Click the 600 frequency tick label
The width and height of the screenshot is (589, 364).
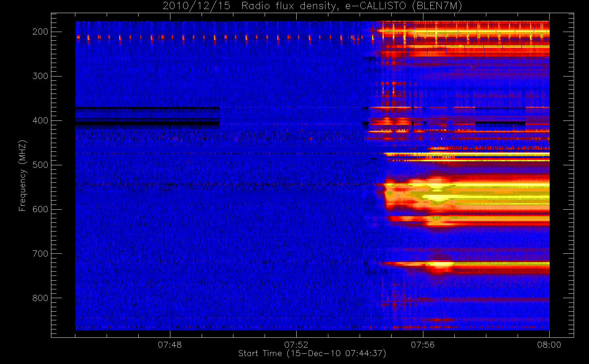[x=40, y=209]
